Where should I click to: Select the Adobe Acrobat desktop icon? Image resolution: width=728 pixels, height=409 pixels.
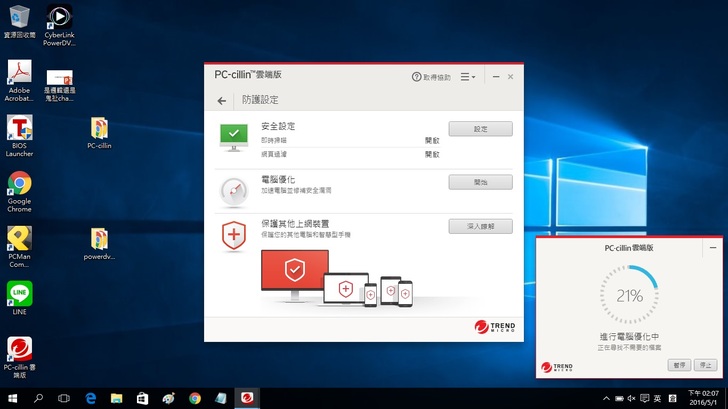(x=19, y=81)
